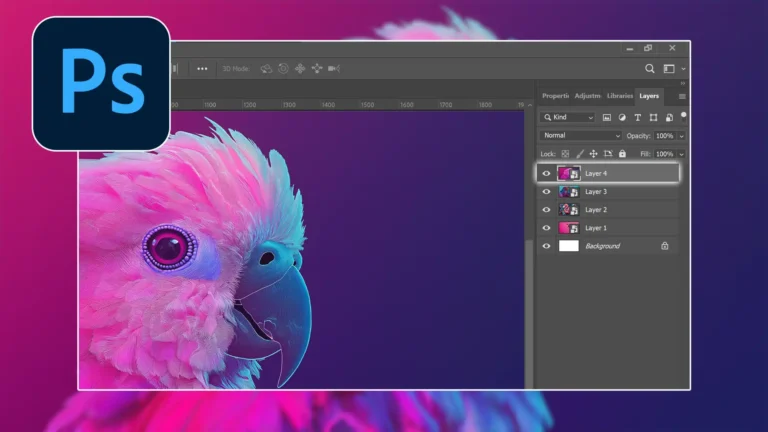
Task: Open the search magnifier in options bar
Action: pyautogui.click(x=649, y=69)
